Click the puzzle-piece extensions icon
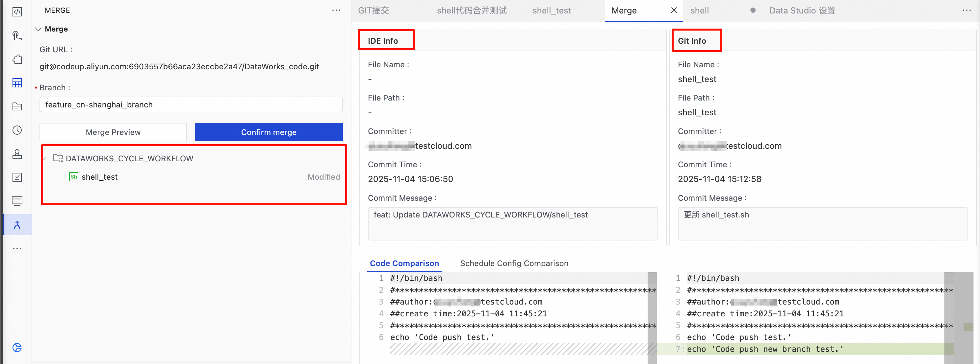 pos(17,59)
